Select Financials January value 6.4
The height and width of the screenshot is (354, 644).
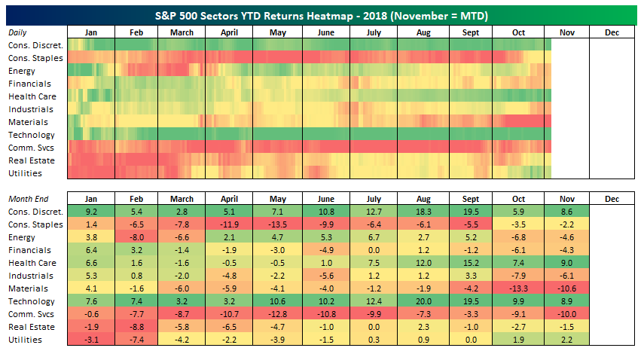92,250
